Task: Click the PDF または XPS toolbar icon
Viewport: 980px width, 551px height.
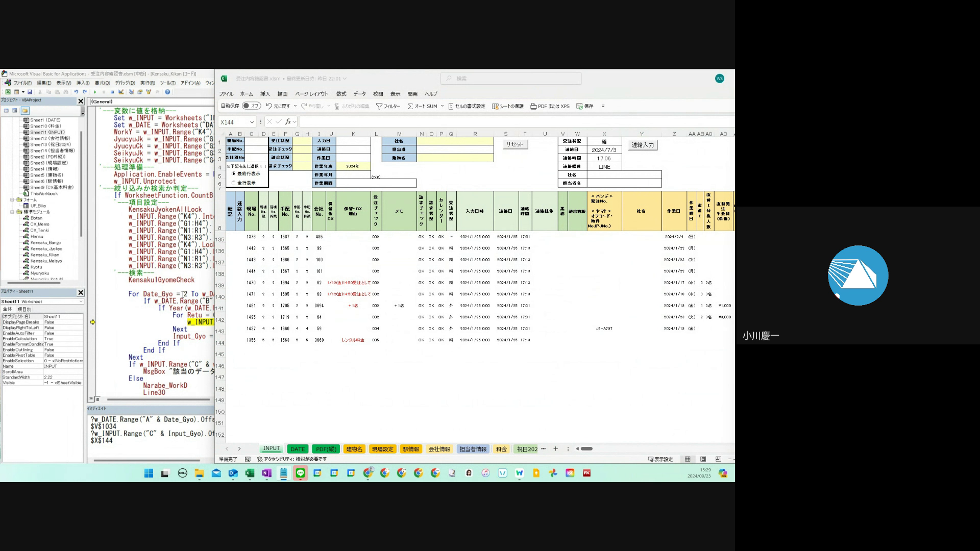Action: pyautogui.click(x=533, y=106)
